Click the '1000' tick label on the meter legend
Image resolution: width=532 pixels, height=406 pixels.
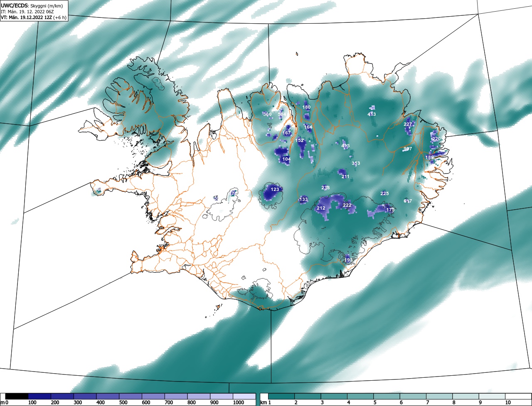click(x=239, y=403)
